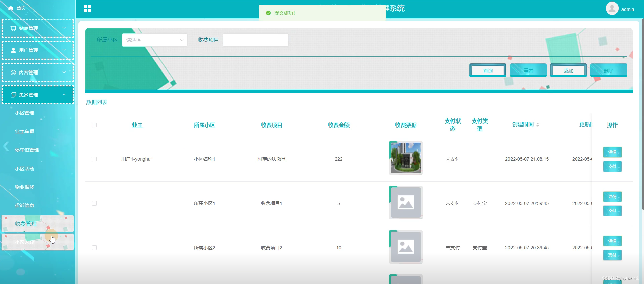Expand the 用户管理 menu chevron
This screenshot has height=284, width=644.
64,50
